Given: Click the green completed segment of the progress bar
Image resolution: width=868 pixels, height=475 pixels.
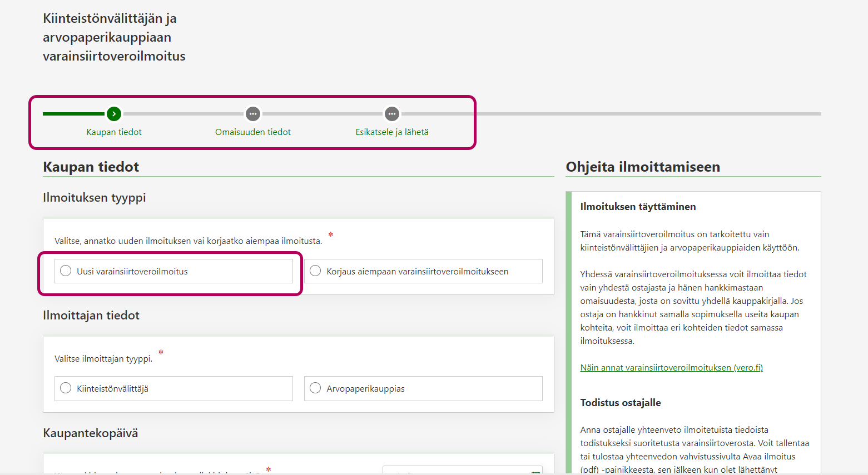Looking at the screenshot, I should (73, 114).
